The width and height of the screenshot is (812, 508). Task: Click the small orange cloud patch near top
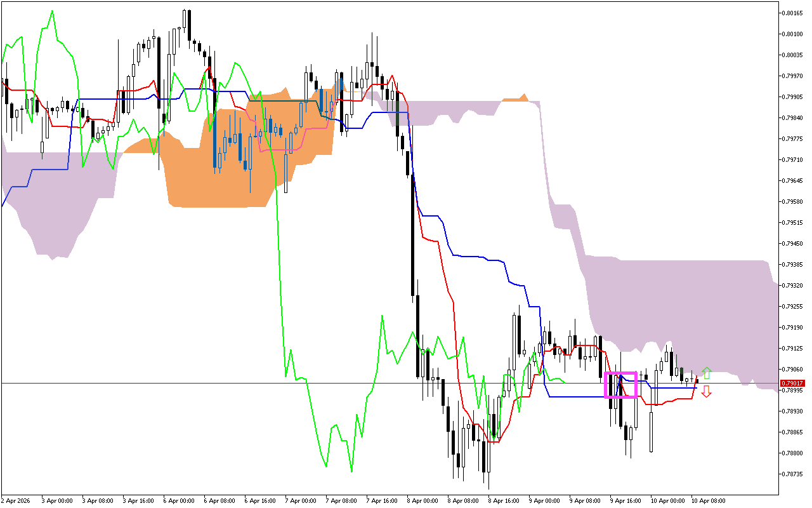(515, 99)
